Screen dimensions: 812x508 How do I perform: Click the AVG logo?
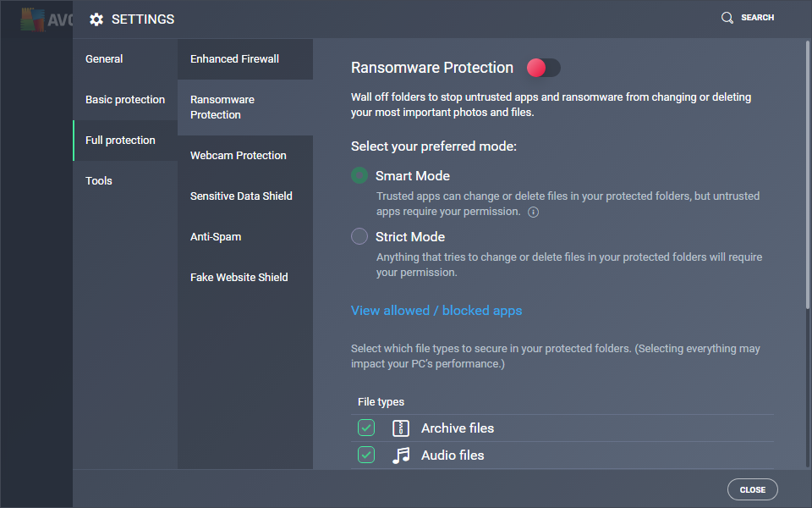(47, 19)
